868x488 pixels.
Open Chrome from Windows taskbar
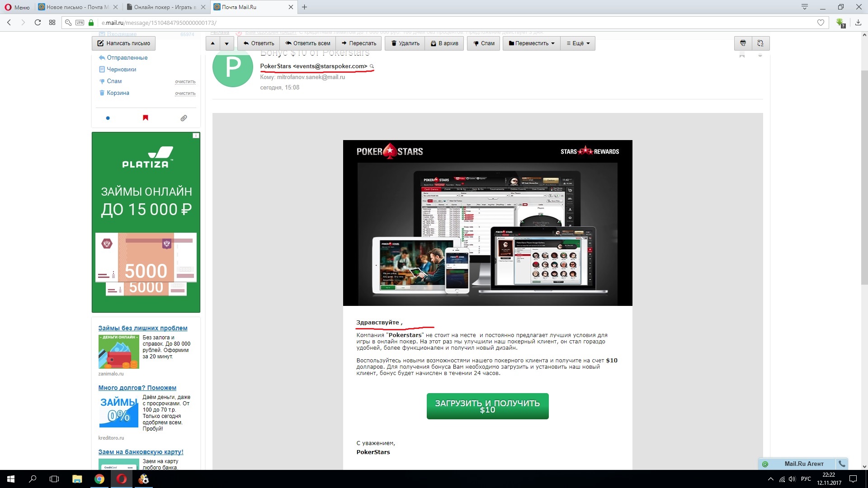point(99,479)
